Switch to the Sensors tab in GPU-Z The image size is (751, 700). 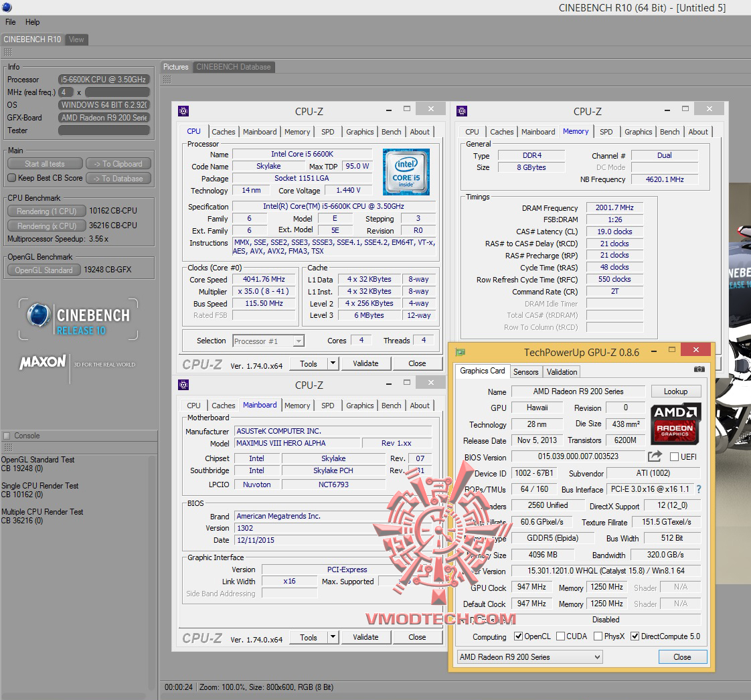tap(525, 371)
